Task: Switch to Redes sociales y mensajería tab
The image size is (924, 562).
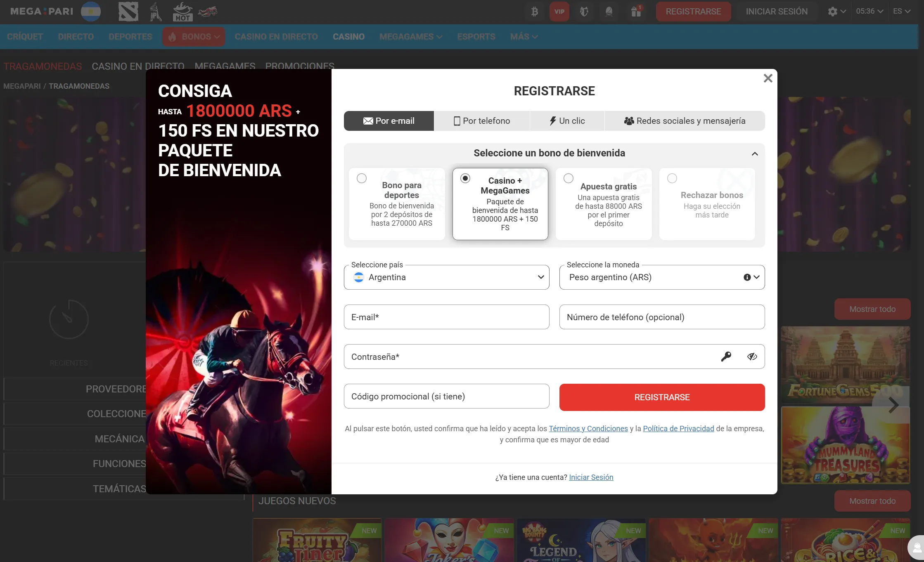Action: [x=685, y=121]
